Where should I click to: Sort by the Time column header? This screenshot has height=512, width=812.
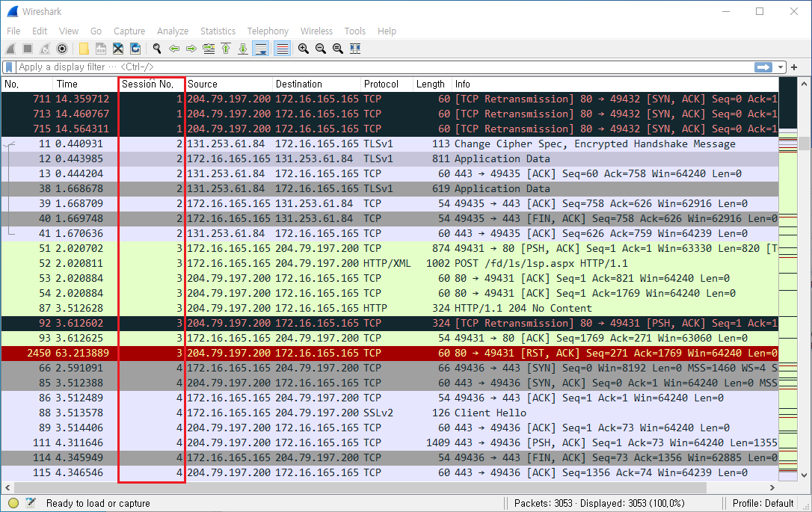pyautogui.click(x=85, y=84)
